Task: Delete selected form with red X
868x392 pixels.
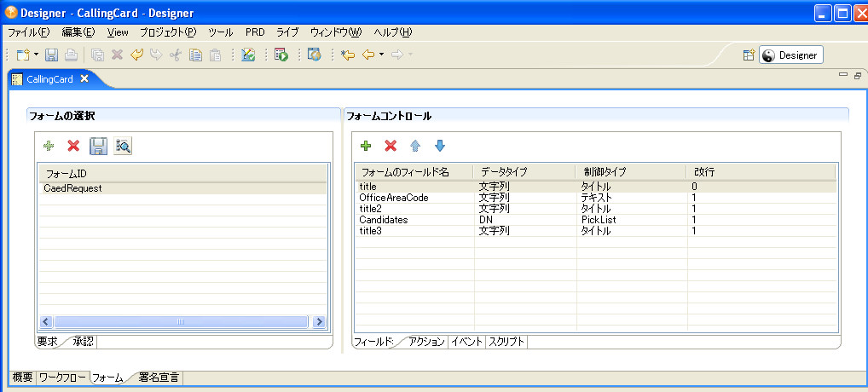Action: pos(73,146)
